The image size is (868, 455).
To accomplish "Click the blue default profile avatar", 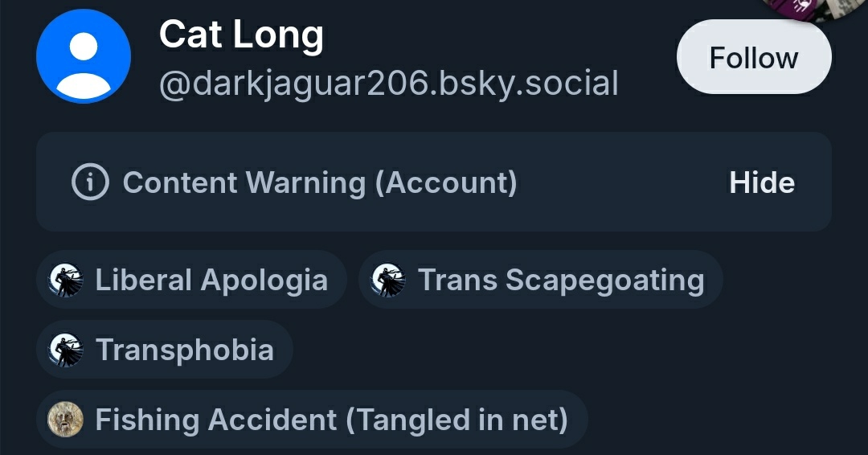I will coord(84,56).
